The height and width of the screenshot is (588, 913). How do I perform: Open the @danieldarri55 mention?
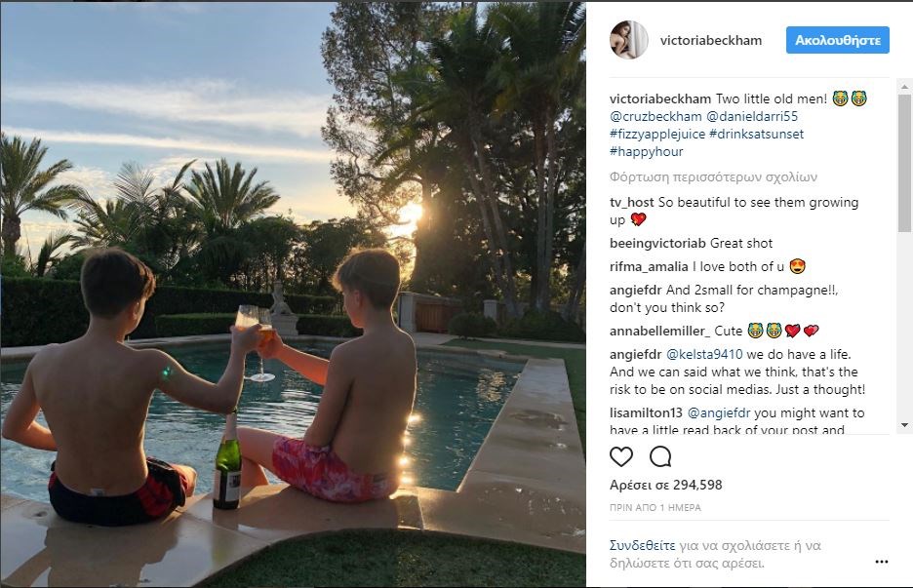coord(752,116)
